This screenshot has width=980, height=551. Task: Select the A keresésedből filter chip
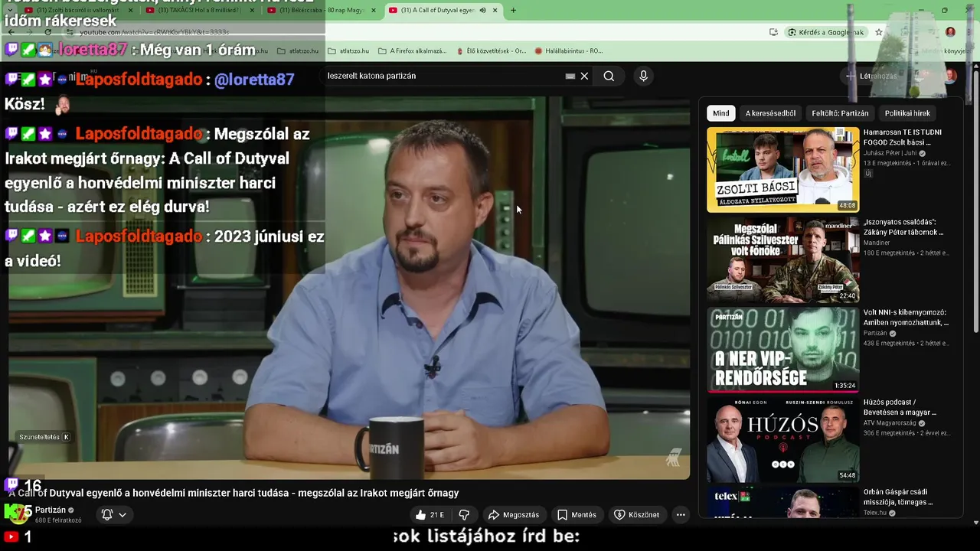(x=770, y=113)
